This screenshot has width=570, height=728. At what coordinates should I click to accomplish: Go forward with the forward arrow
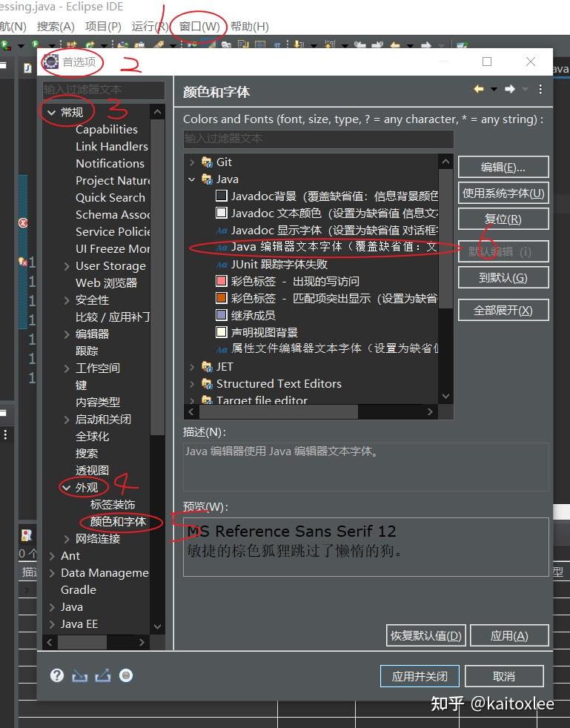point(510,89)
